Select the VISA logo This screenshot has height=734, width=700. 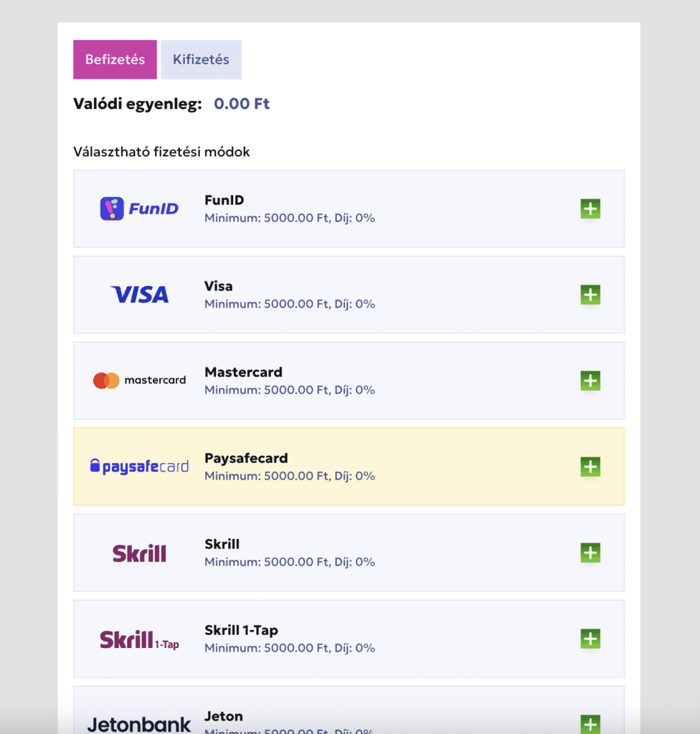tap(140, 295)
